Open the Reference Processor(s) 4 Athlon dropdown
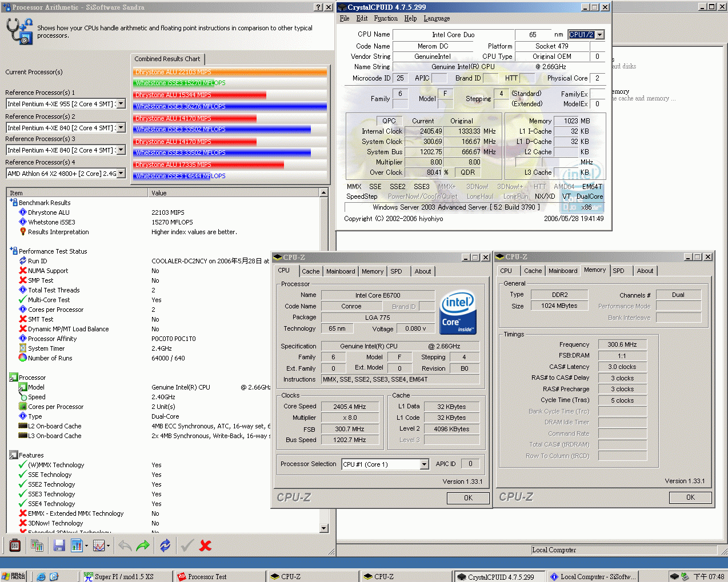Image resolution: width=728 pixels, height=582 pixels. [121, 173]
